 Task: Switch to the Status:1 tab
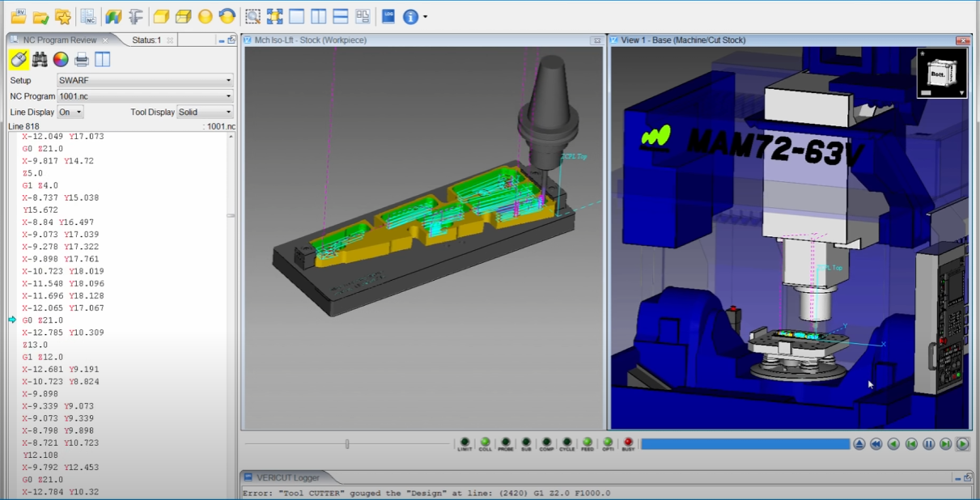click(146, 40)
